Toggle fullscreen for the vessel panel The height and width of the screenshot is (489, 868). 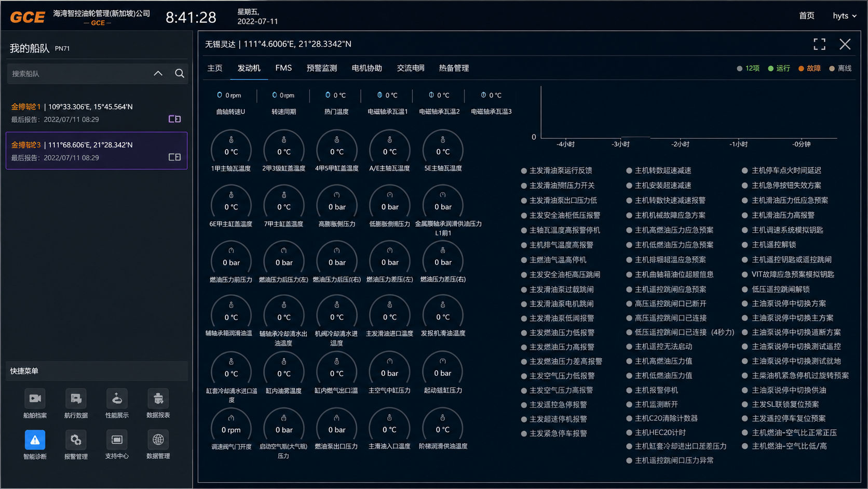click(x=819, y=44)
